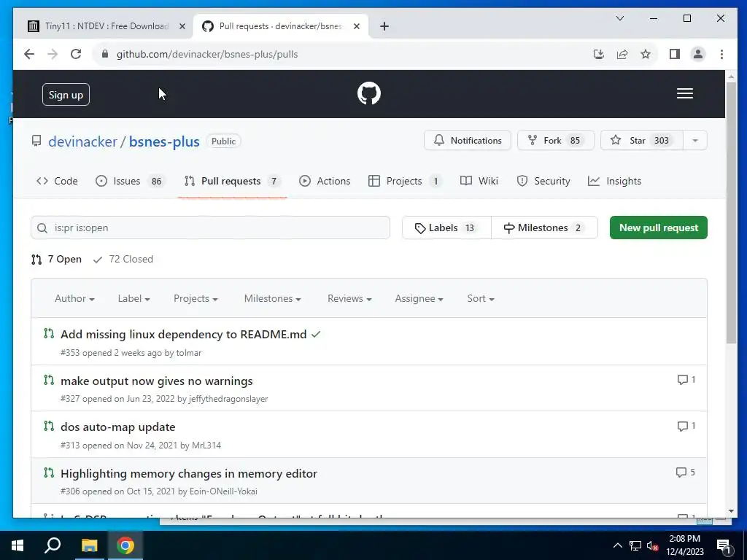Click Chrome icon in taskbar
The height and width of the screenshot is (560, 747).
tap(125, 545)
